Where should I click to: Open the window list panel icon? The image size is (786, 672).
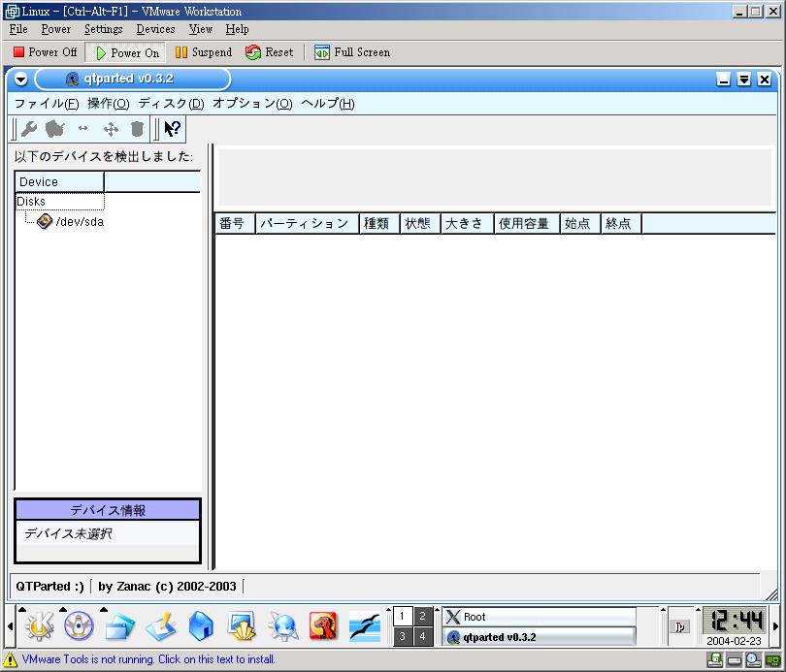point(119,626)
